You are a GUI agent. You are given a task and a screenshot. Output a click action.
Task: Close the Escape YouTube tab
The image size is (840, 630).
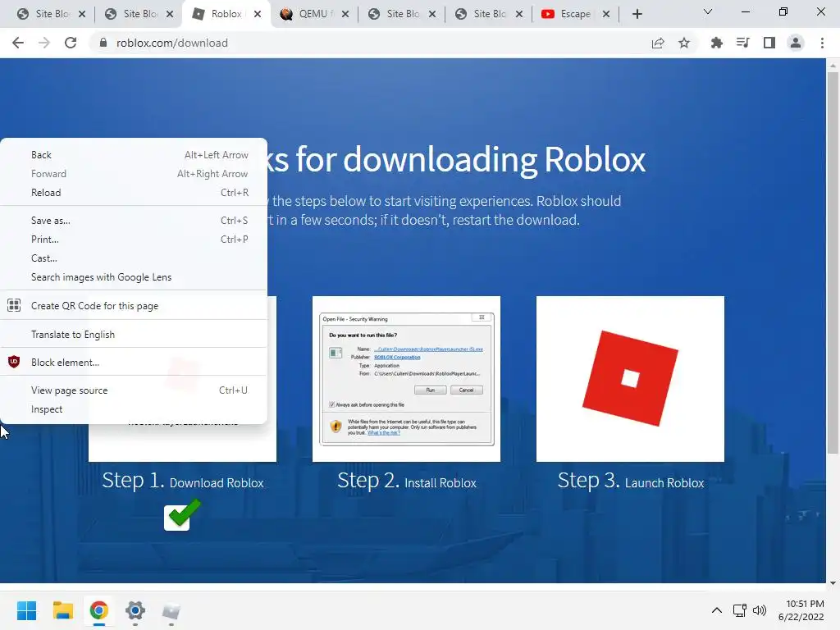pyautogui.click(x=606, y=14)
